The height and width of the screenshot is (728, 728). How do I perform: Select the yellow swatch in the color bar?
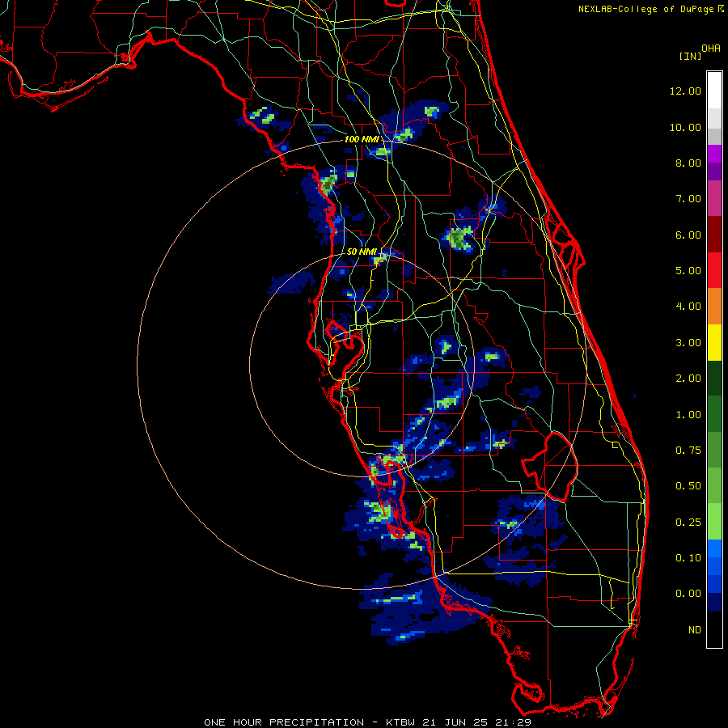(714, 342)
